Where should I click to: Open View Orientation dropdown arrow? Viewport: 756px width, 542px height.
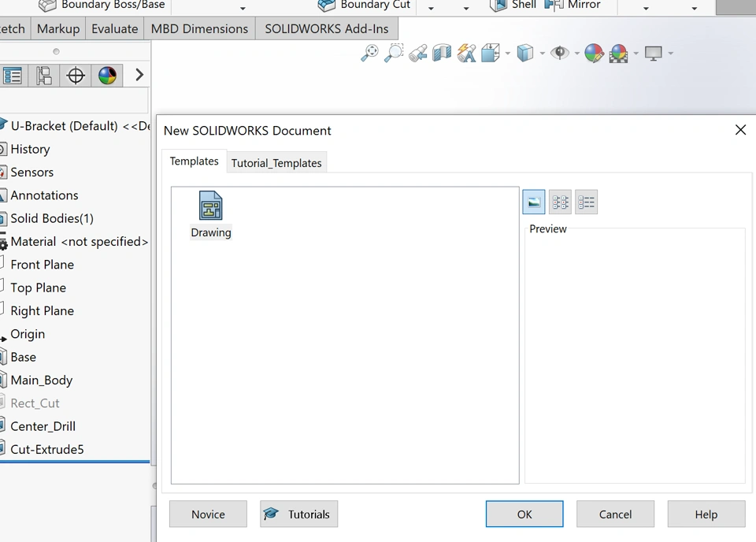pyautogui.click(x=508, y=54)
